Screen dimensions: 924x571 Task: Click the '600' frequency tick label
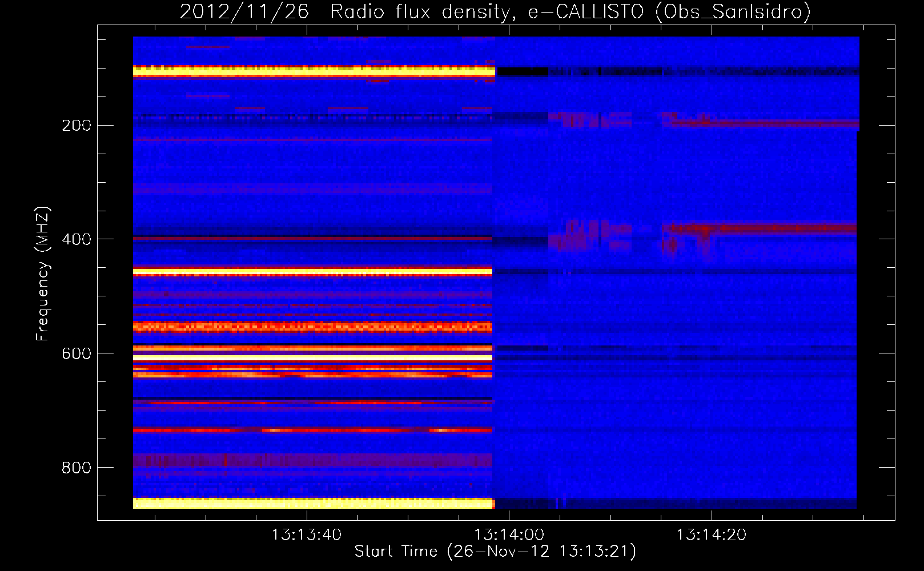click(77, 353)
